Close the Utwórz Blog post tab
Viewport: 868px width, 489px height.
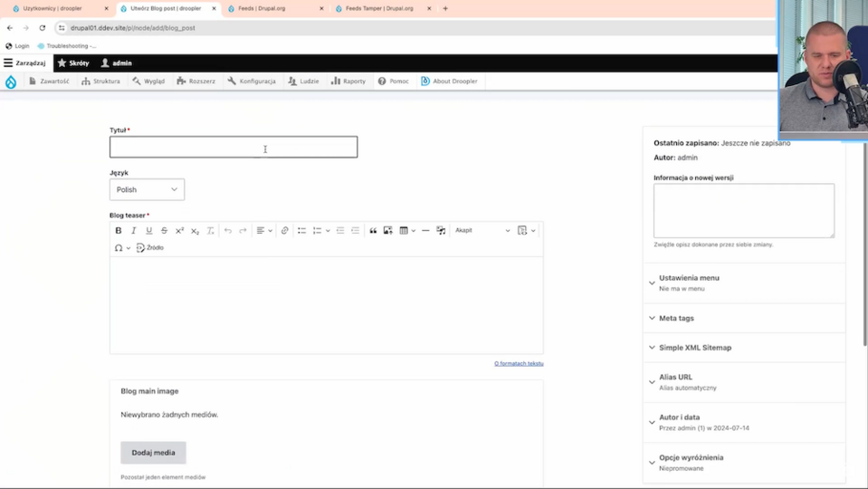coord(214,8)
